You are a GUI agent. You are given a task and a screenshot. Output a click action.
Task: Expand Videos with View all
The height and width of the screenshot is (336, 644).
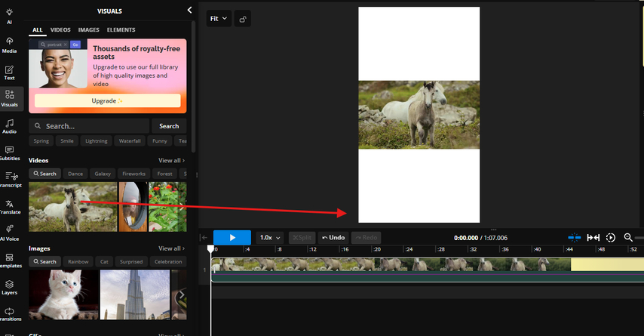tap(171, 160)
